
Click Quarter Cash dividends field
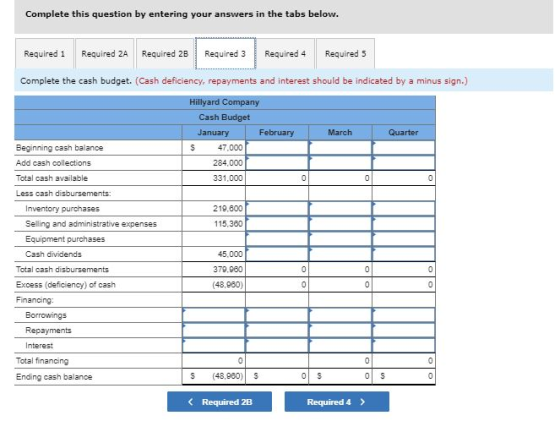click(x=404, y=254)
